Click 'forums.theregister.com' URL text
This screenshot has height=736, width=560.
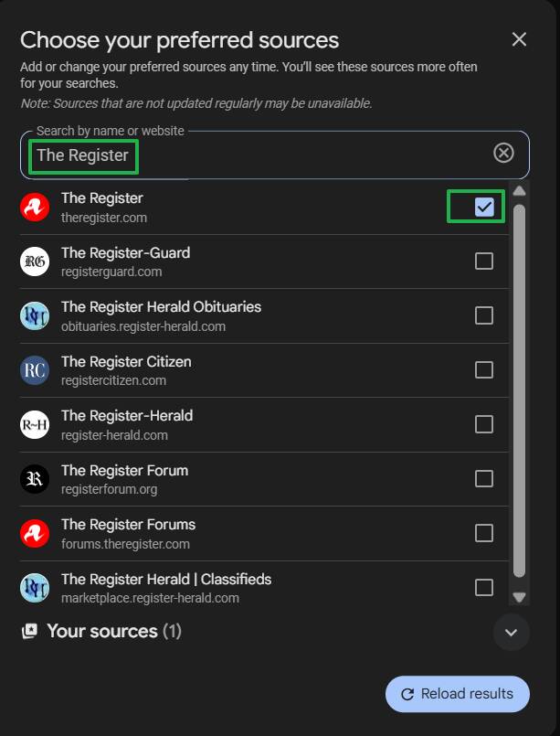[x=125, y=544]
